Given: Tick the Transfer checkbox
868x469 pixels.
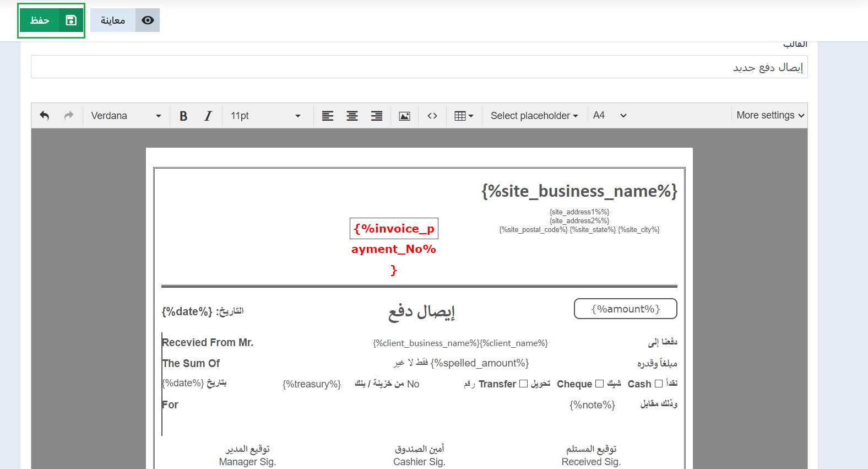Looking at the screenshot, I should (x=523, y=384).
